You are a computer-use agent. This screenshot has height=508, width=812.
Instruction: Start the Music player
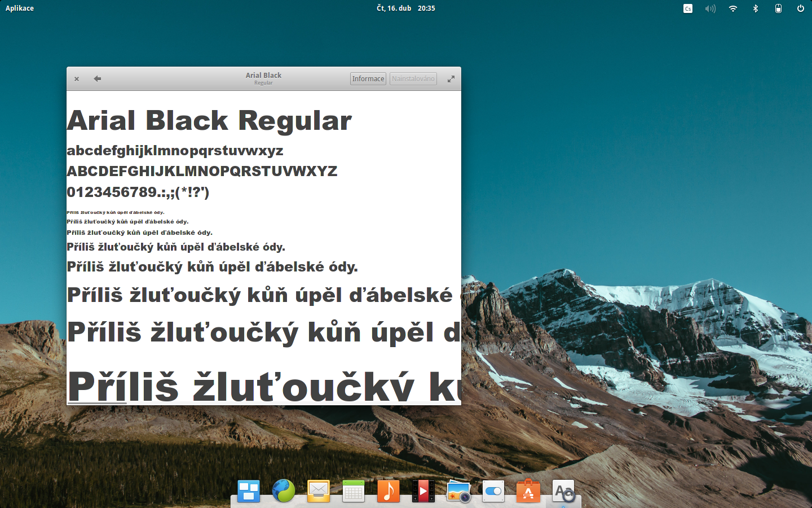point(387,491)
